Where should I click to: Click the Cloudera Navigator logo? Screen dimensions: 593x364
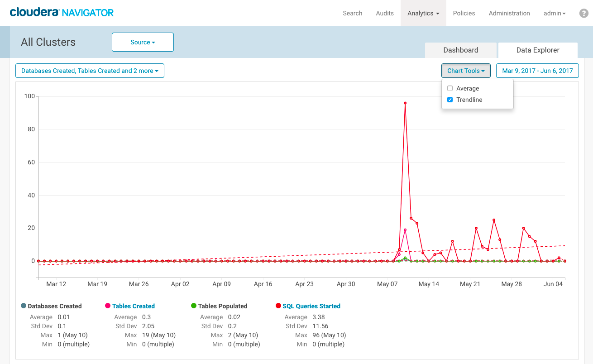(62, 12)
